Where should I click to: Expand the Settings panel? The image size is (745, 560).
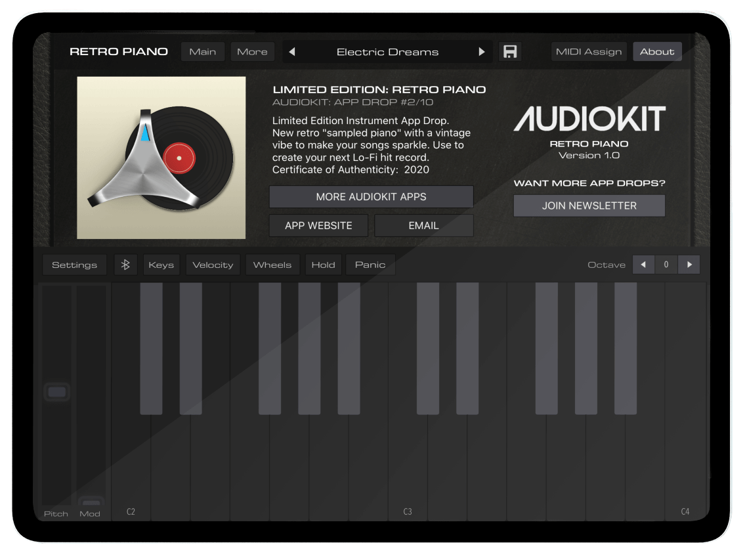pos(74,264)
